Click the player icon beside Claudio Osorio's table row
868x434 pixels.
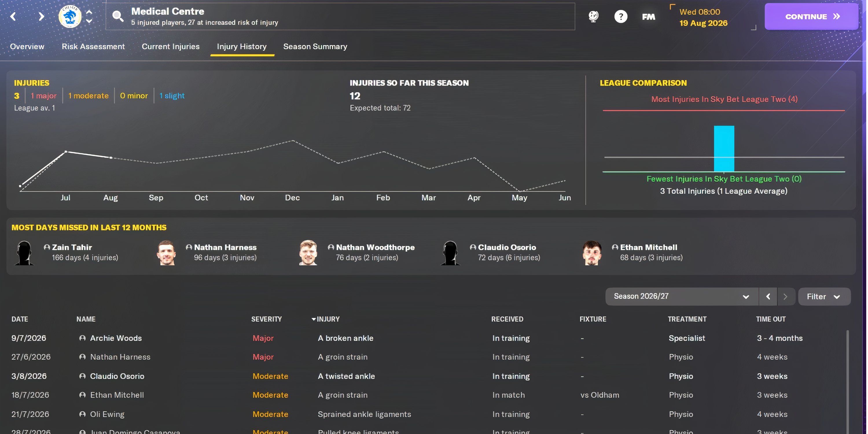82,376
